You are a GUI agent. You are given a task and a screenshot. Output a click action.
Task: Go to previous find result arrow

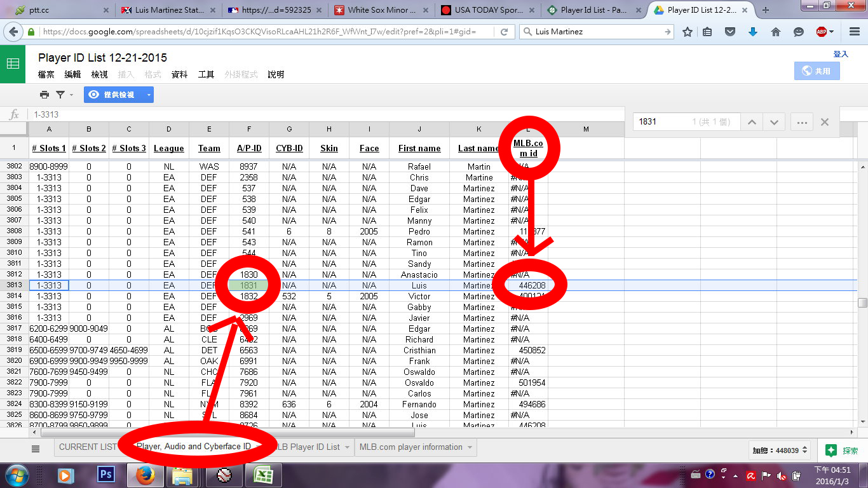tap(752, 122)
